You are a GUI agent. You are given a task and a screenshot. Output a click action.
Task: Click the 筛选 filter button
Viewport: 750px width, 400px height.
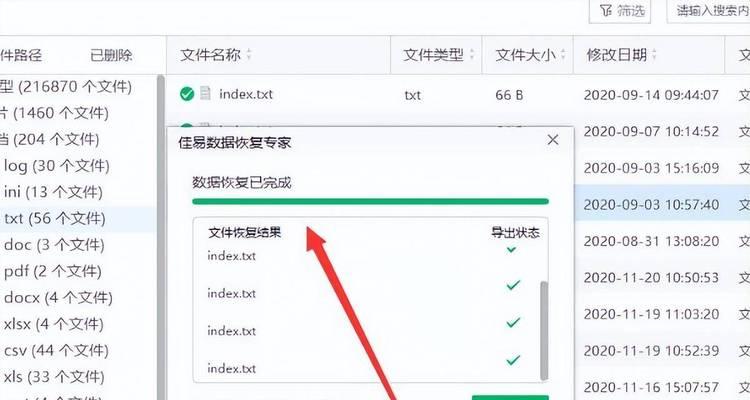[620, 11]
